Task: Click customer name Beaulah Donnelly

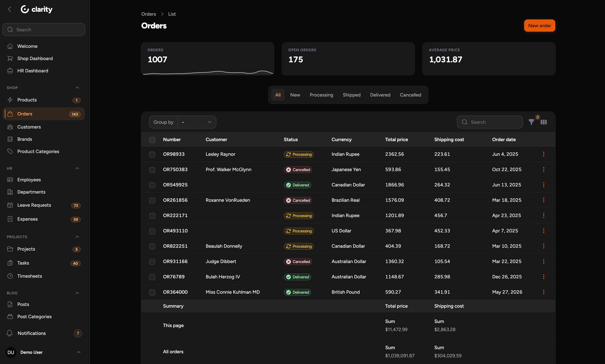Action: pos(224,246)
